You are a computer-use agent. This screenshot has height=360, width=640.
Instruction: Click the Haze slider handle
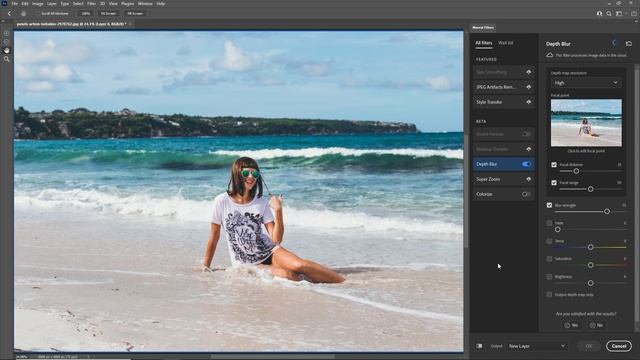pos(558,229)
